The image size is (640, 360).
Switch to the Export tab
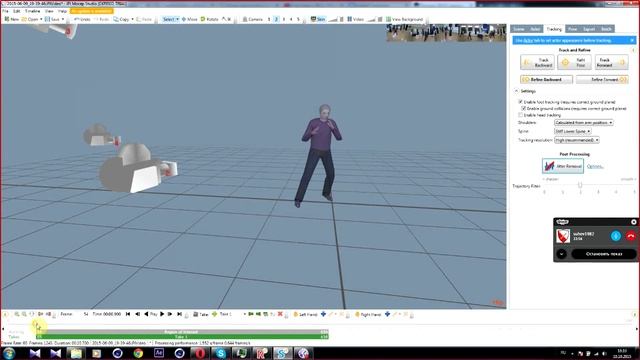click(x=589, y=29)
